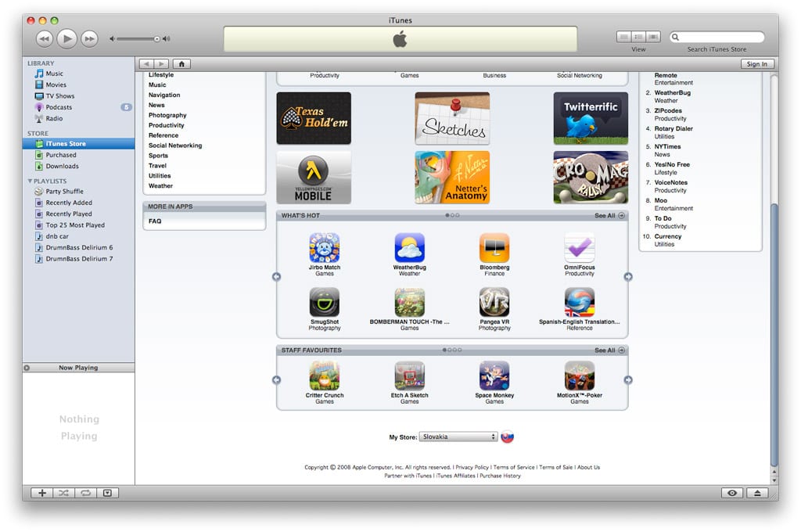Image resolution: width=801 pixels, height=532 pixels.
Task: Go forward with the right arrow button
Action: [x=161, y=64]
